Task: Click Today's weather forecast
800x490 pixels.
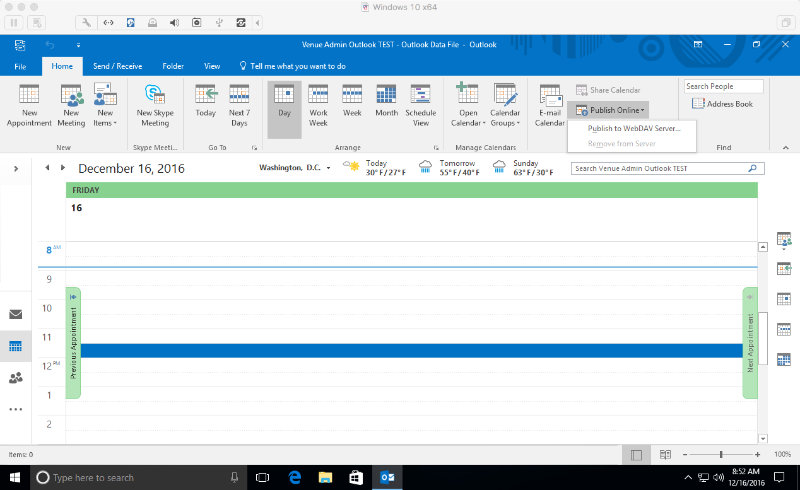Action: pyautogui.click(x=375, y=168)
